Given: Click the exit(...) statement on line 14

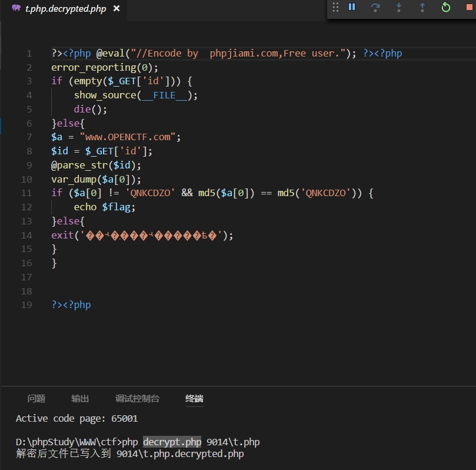Looking at the screenshot, I should point(142,235).
